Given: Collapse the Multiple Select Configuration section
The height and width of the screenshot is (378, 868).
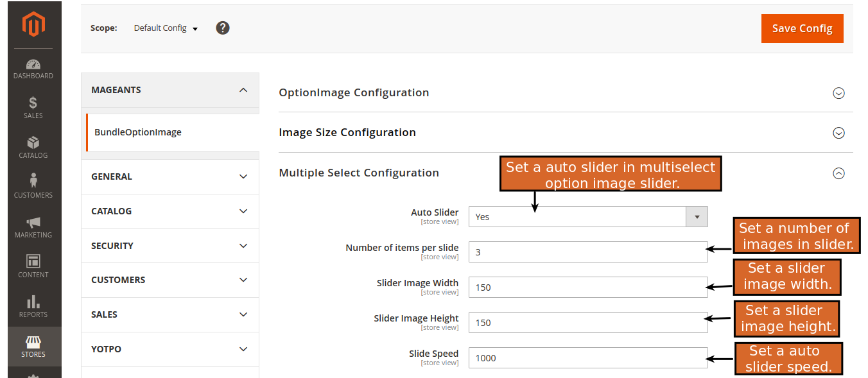Looking at the screenshot, I should coord(838,173).
